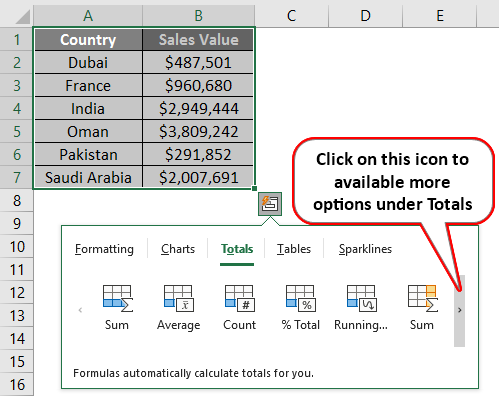Select row 16 header
The width and height of the screenshot is (499, 396).
pos(17,385)
